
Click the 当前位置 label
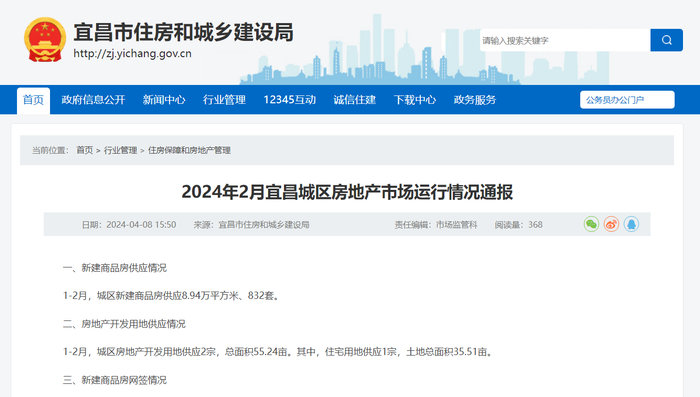click(50, 150)
